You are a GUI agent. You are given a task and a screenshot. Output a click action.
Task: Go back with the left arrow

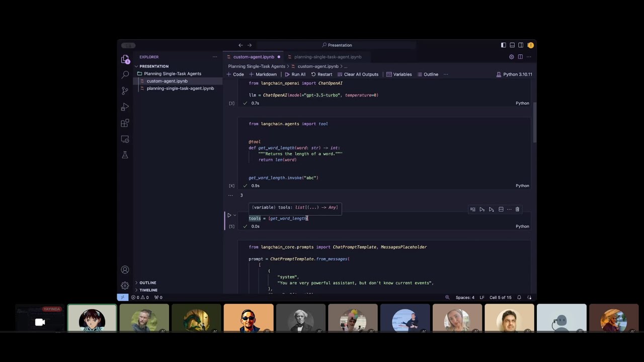(240, 45)
